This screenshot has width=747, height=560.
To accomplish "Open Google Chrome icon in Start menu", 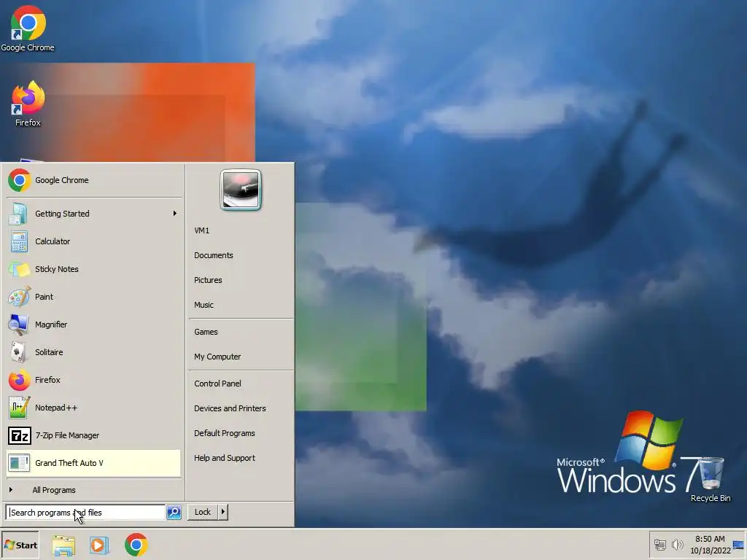I will 19,180.
